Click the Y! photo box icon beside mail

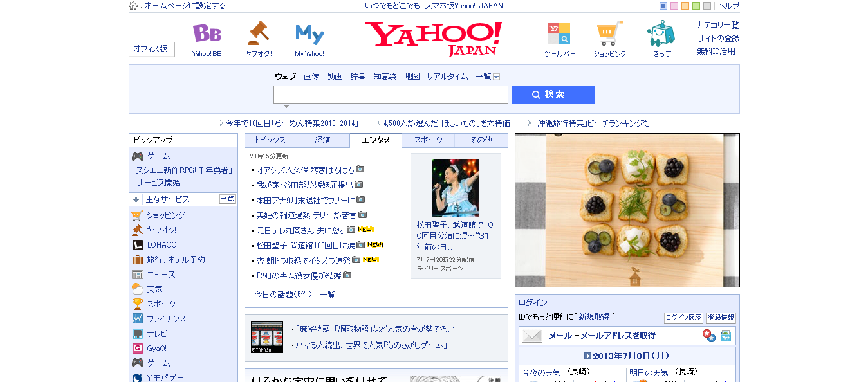726,336
